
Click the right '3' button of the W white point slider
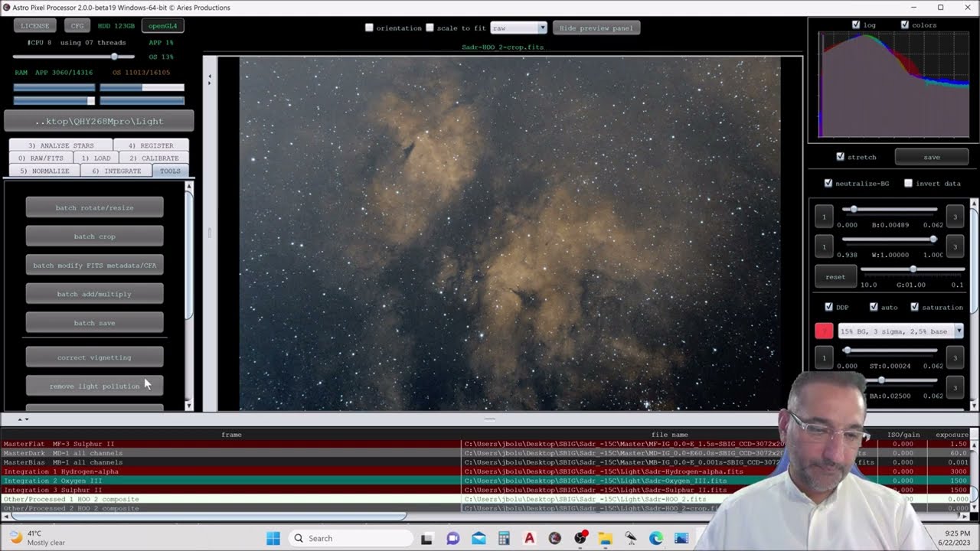click(x=955, y=246)
